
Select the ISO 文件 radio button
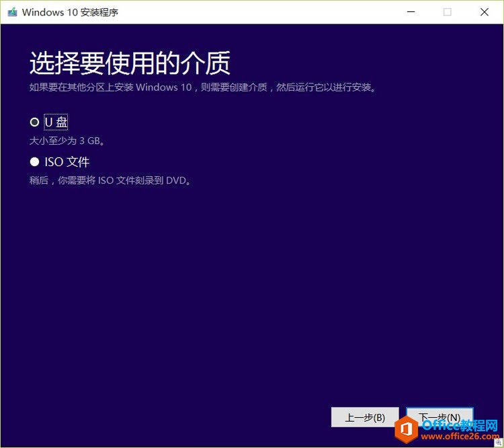point(34,162)
